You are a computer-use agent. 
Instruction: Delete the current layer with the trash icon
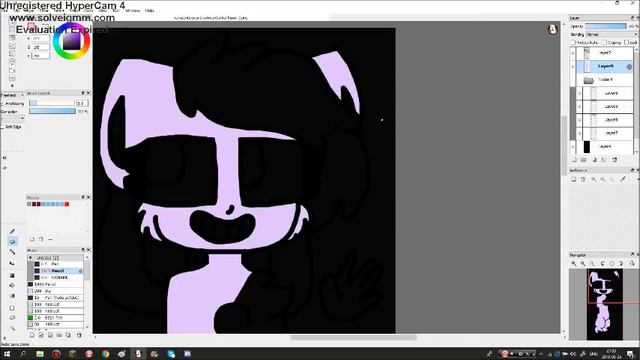[x=615, y=160]
